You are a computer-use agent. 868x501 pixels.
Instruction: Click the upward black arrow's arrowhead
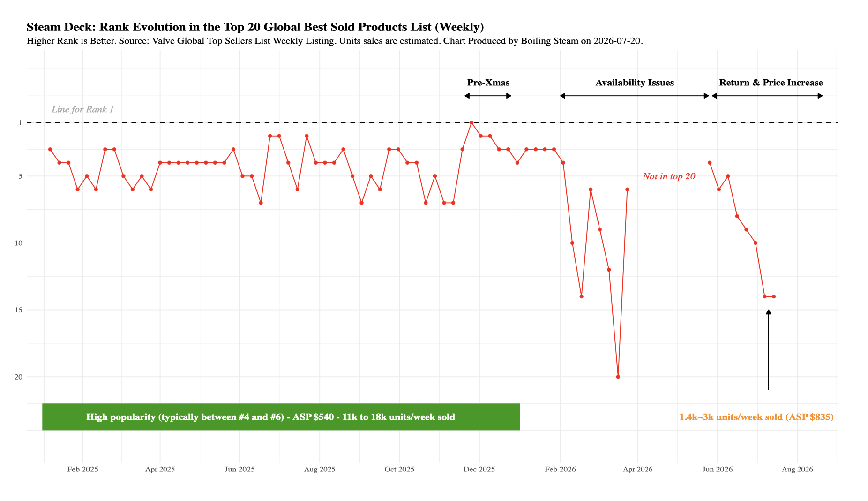(x=769, y=312)
